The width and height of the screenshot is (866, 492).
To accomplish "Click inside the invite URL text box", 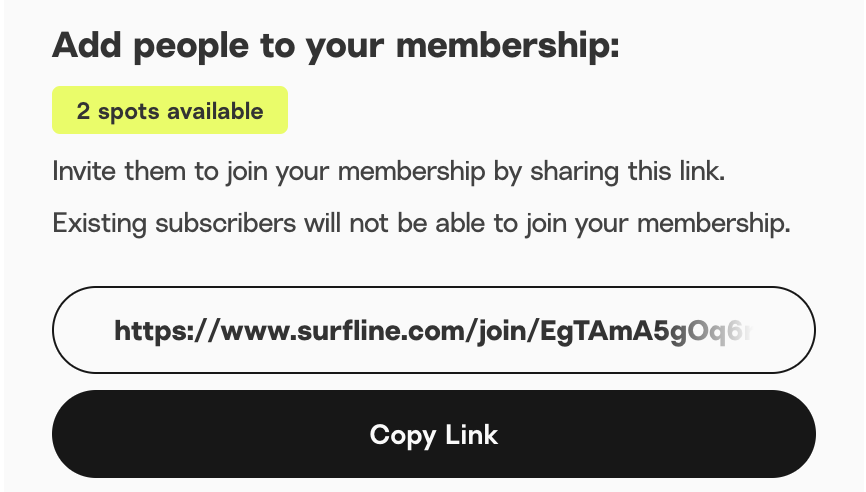I will (x=434, y=330).
